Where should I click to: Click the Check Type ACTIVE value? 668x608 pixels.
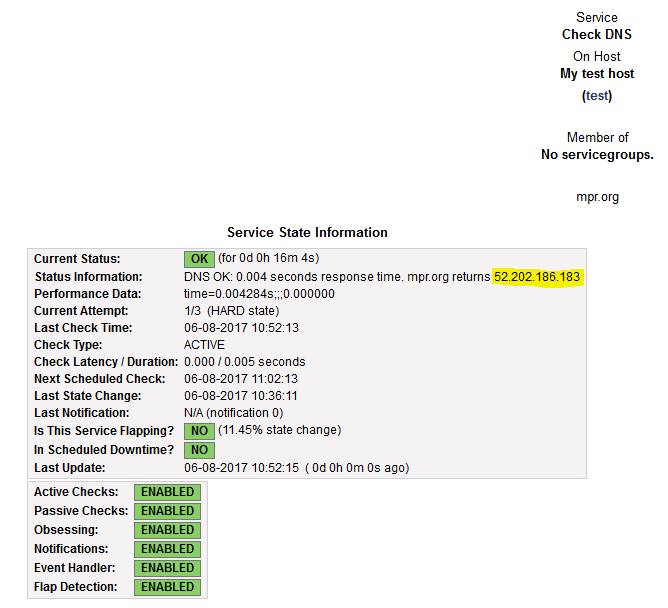206,345
